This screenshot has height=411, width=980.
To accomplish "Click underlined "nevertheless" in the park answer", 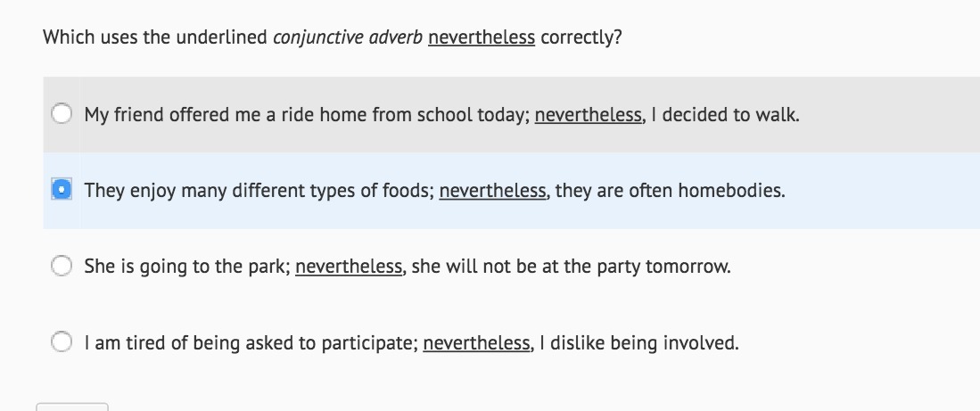I will (x=349, y=267).
